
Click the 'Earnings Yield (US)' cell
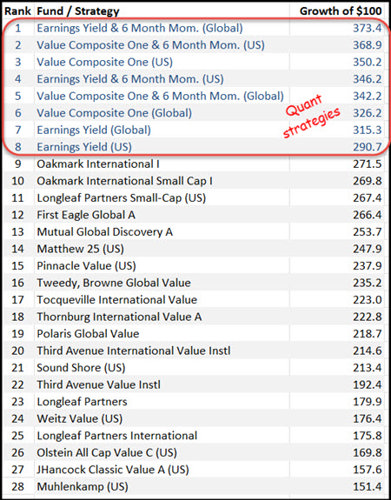(84, 147)
